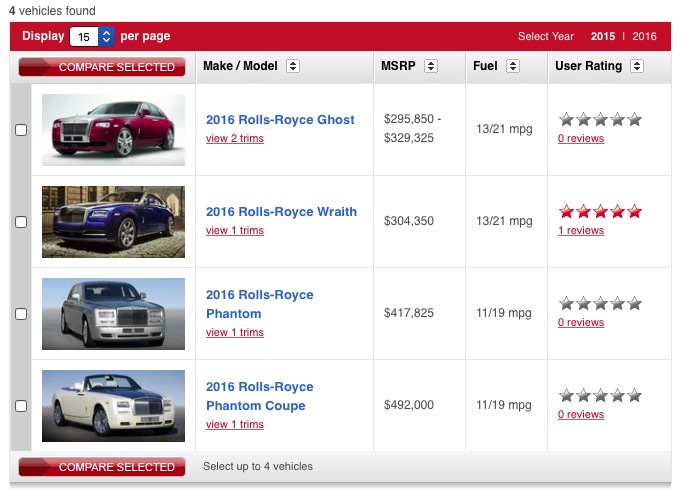This screenshot has width=684, height=491.
Task: Click the red Ghost car thumbnail
Action: coord(113,130)
